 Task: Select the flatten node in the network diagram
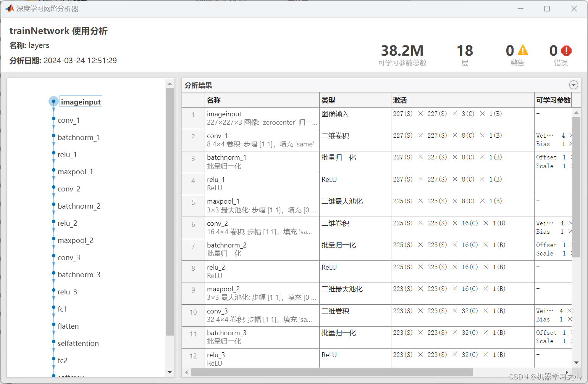[x=68, y=326]
